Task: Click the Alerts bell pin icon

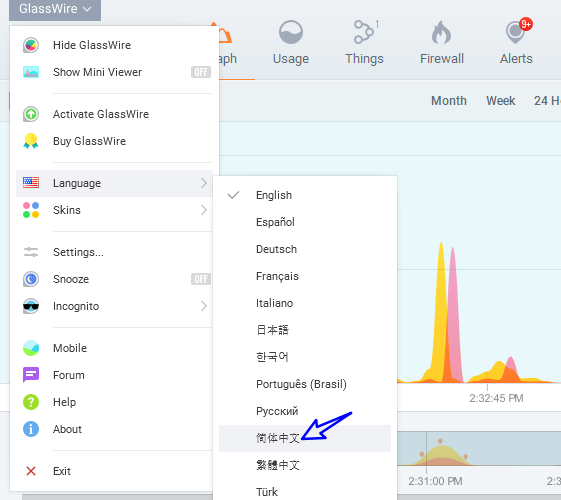Action: click(x=515, y=33)
